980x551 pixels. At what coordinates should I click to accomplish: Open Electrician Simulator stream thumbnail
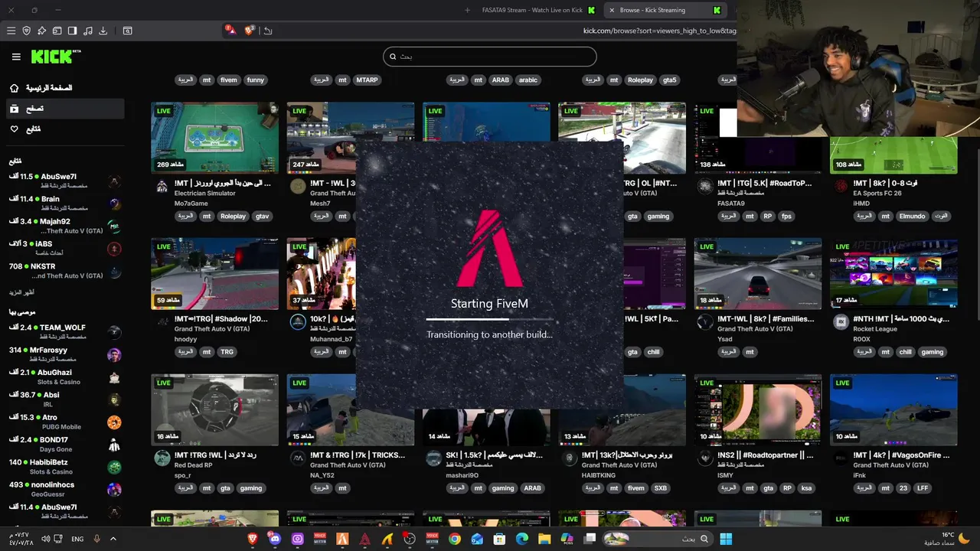coord(214,138)
